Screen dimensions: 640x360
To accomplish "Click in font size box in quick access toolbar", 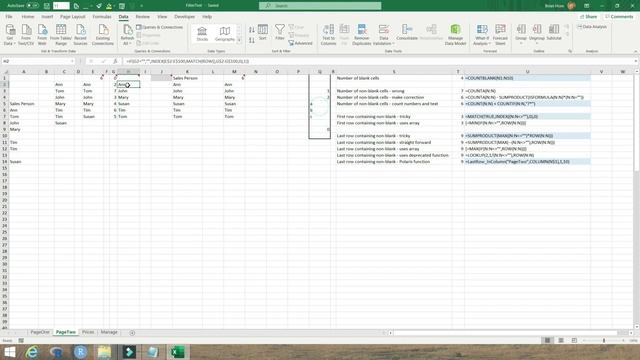I will click(x=61, y=6).
